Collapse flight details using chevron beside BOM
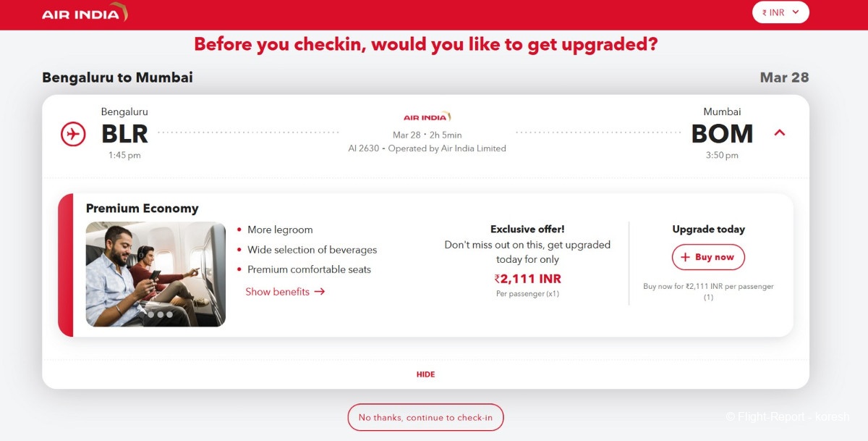The image size is (868, 441). pyautogui.click(x=780, y=133)
